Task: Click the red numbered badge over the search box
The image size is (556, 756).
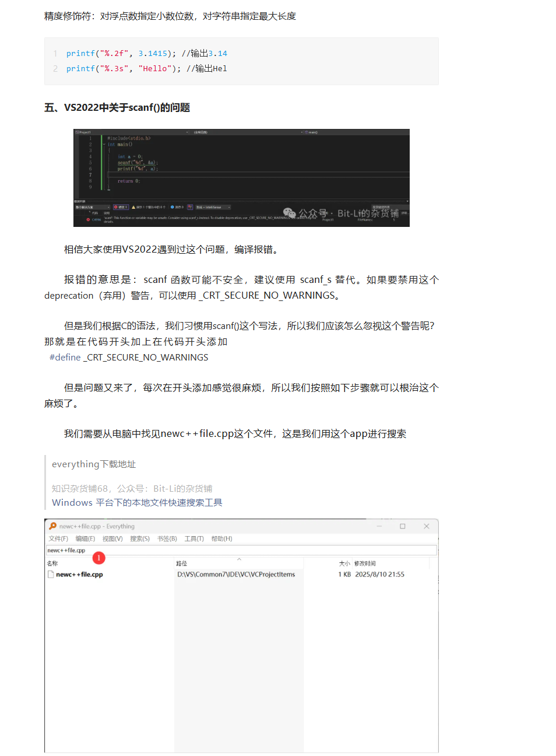Action: coord(98,558)
